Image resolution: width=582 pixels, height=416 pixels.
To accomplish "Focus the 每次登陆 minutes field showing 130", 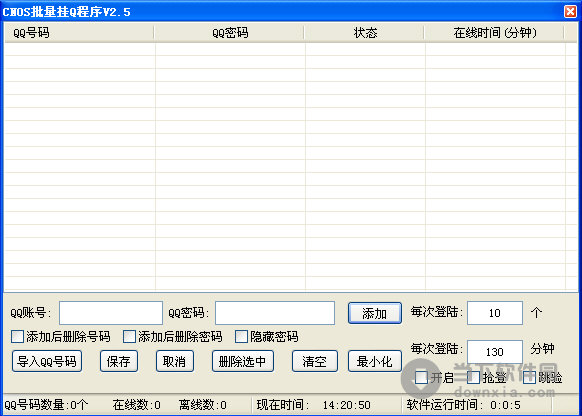I will [494, 351].
